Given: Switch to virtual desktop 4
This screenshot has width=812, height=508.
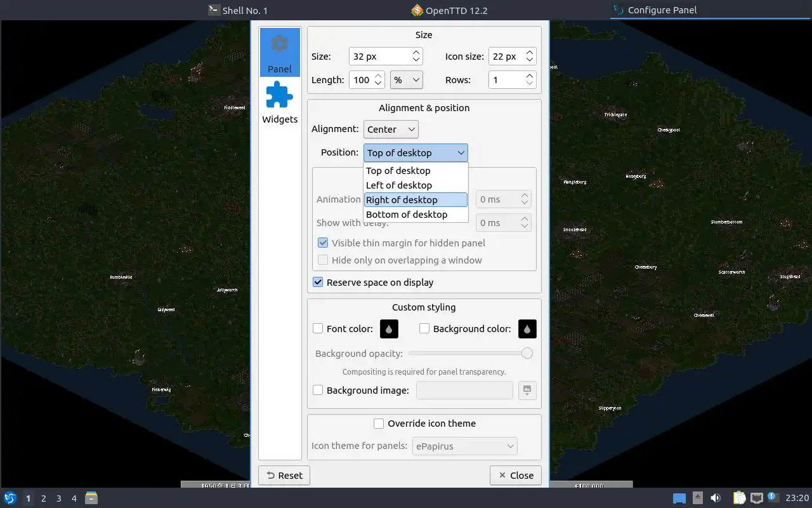Looking at the screenshot, I should (x=74, y=498).
